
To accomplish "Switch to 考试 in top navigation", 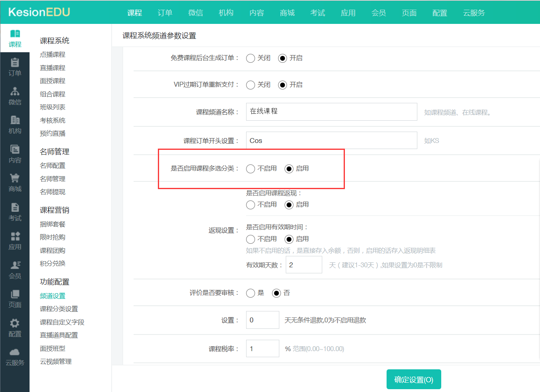I will point(318,13).
